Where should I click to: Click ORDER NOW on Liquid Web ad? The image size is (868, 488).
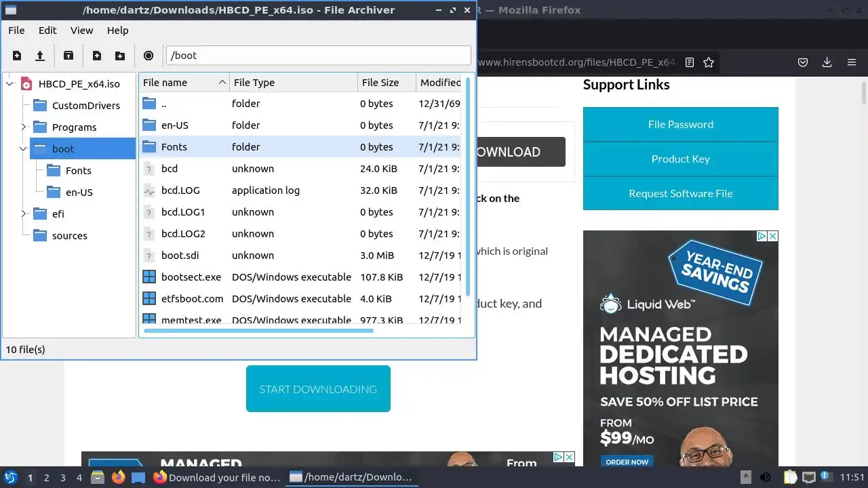[627, 462]
